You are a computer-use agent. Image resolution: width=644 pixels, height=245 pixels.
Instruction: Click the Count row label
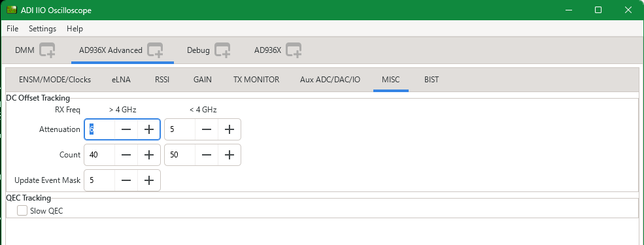(x=70, y=155)
